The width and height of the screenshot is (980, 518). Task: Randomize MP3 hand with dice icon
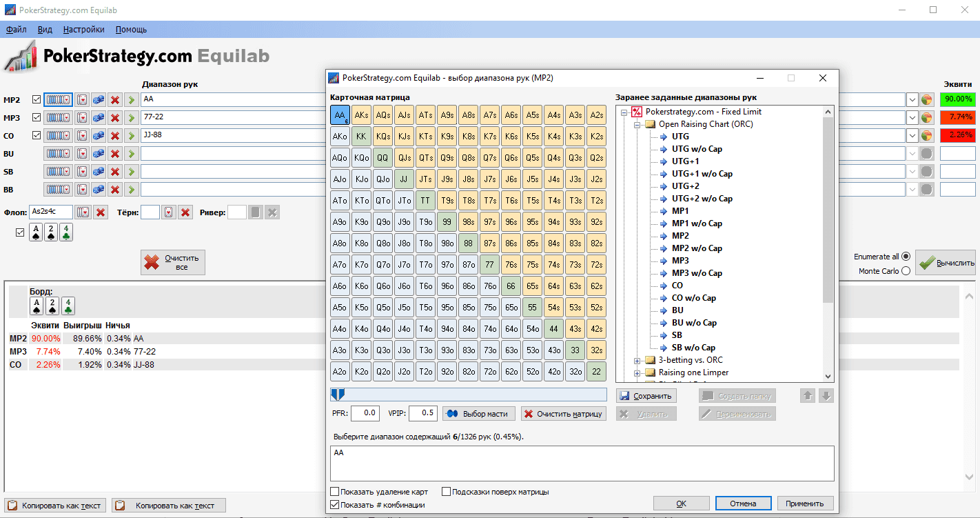tap(99, 118)
